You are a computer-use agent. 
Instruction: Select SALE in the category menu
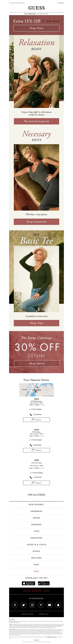(x=36, y=571)
